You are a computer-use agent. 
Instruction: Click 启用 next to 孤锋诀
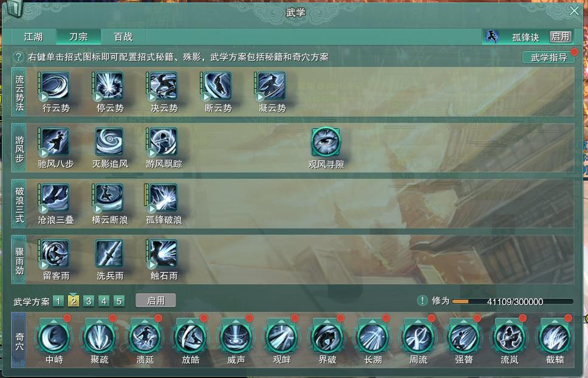click(561, 36)
